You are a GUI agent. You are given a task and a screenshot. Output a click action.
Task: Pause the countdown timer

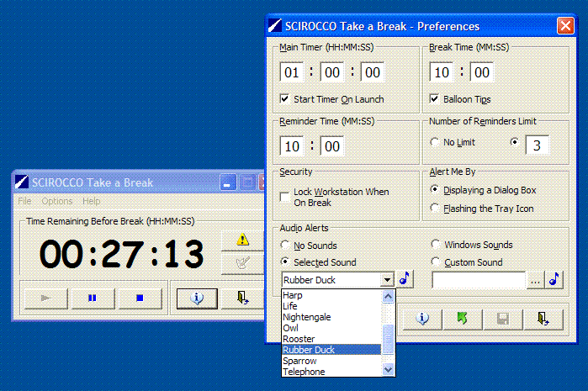93,299
